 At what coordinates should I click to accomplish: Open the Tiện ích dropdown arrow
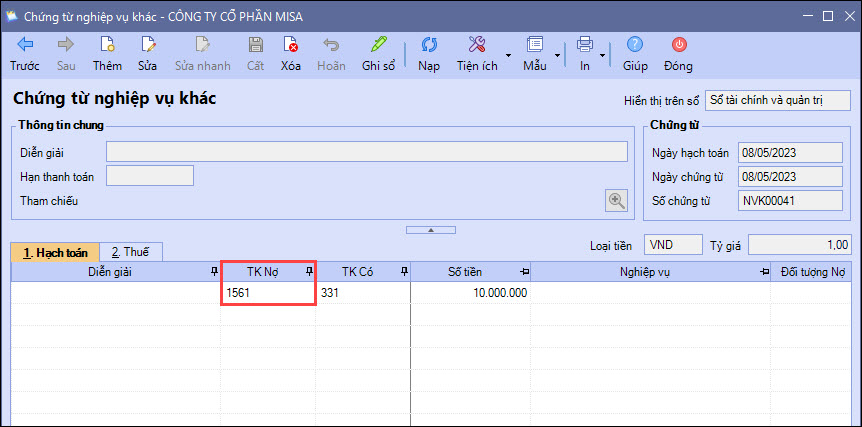point(508,53)
